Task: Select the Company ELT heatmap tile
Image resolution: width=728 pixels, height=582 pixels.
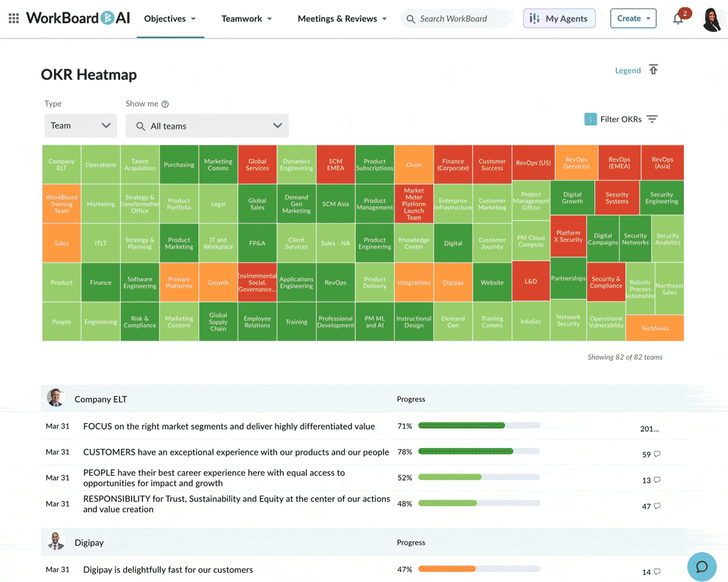Action: tap(61, 164)
